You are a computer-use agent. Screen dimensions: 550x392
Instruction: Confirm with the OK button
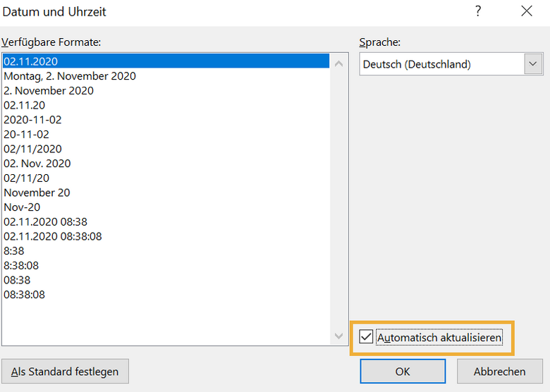click(x=403, y=372)
